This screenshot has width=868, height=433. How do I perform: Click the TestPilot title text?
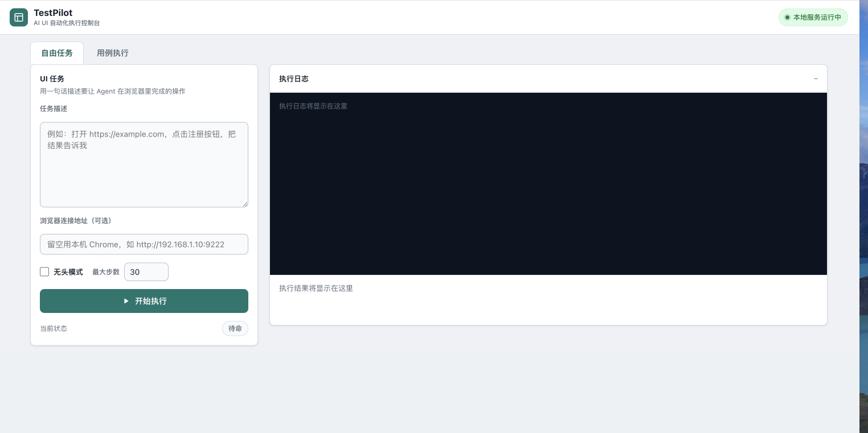[53, 13]
